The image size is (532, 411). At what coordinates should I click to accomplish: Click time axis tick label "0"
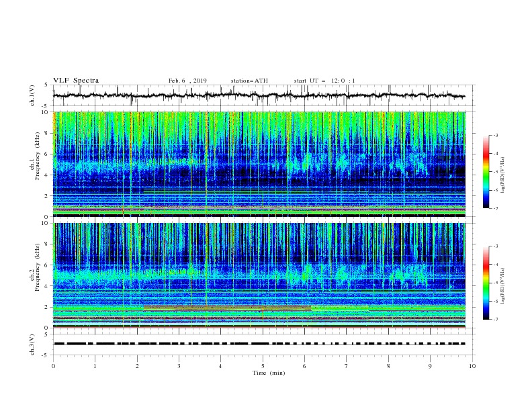[x=53, y=366]
